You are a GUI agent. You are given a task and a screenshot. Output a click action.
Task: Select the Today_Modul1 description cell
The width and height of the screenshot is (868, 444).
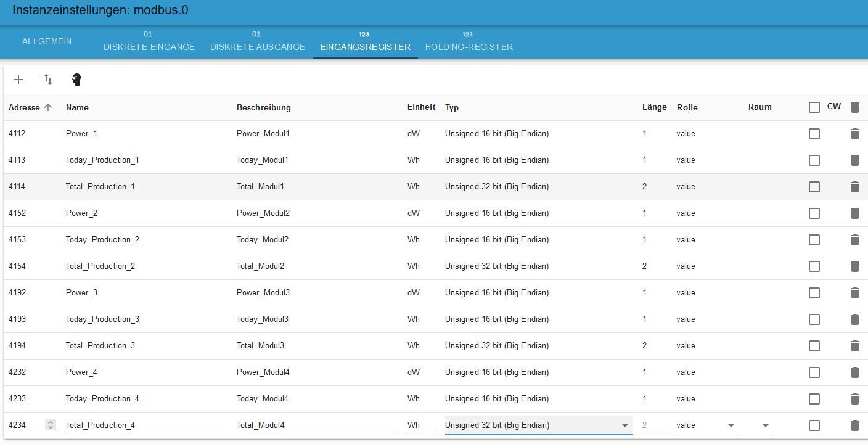click(x=263, y=160)
